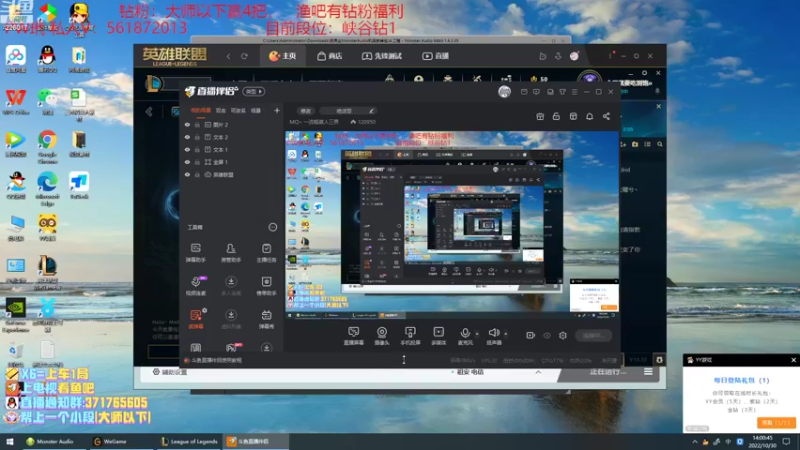Open Google Chrome desktop shortcut
Image resolution: width=800 pixels, height=450 pixels.
click(47, 147)
